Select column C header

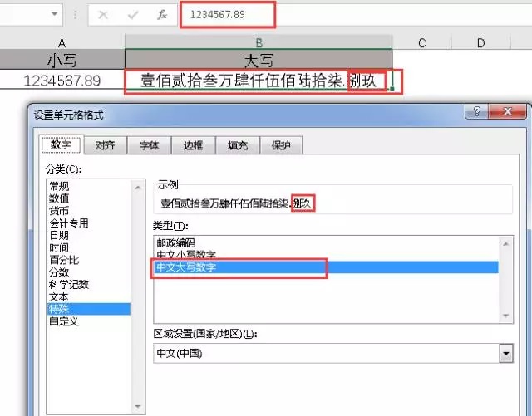[x=421, y=42]
